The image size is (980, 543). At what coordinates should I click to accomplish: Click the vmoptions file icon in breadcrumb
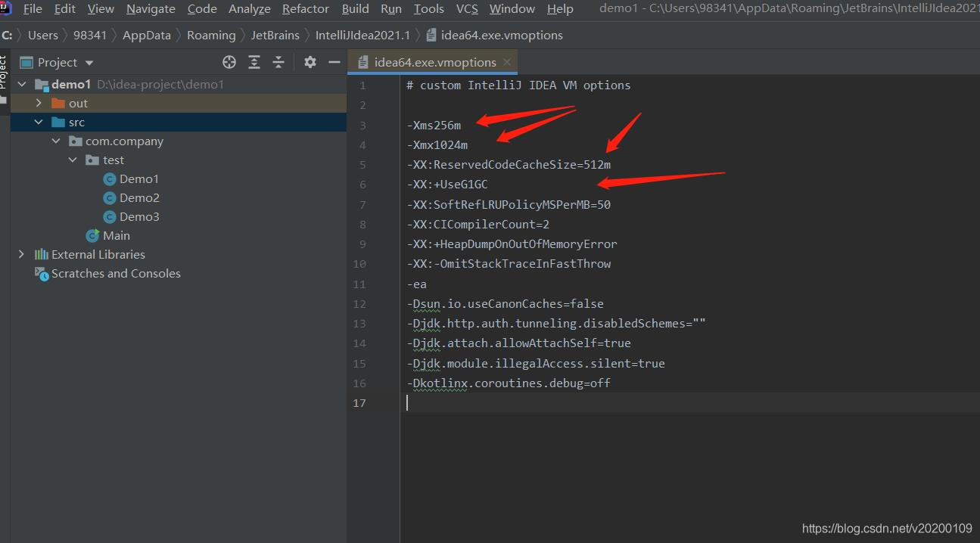[x=431, y=35]
